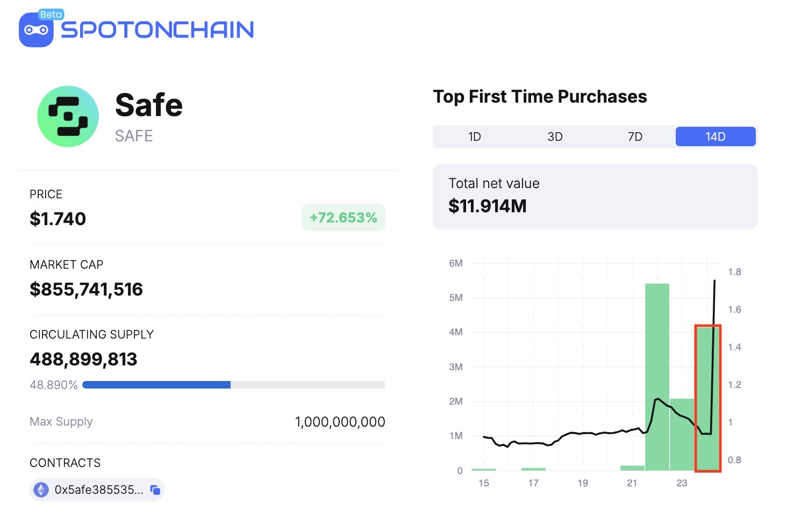
Task: Click the CONTRACTS section label
Action: (65, 463)
